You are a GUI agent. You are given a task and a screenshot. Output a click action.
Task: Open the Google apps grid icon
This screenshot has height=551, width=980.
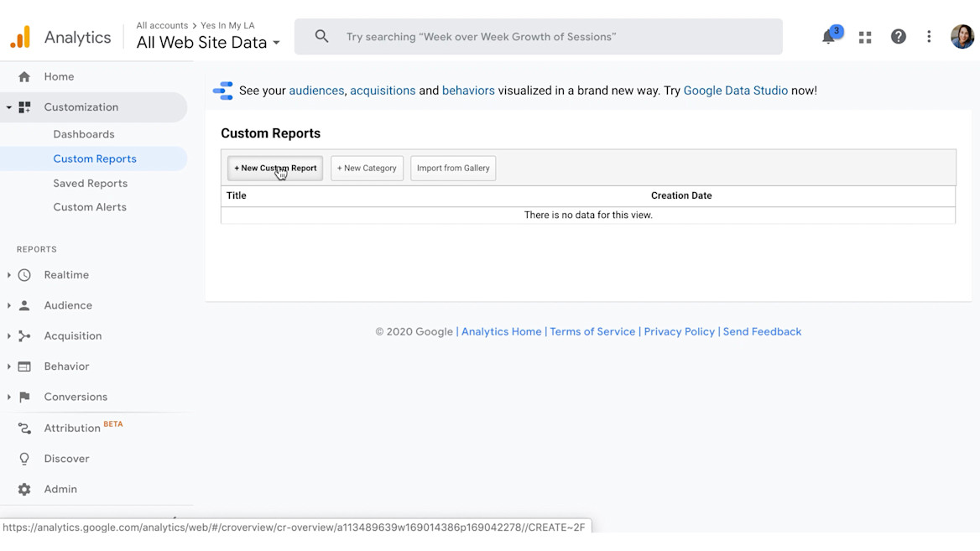(865, 38)
